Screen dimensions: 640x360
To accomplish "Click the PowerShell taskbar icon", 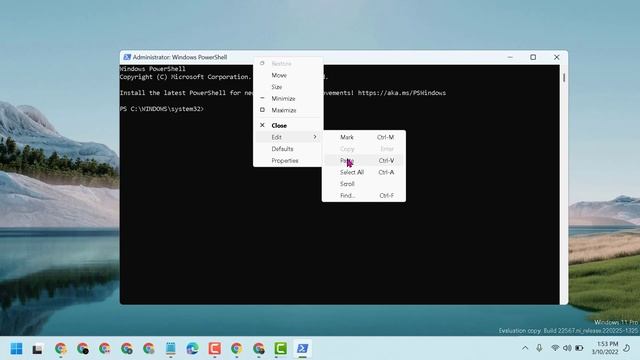I will pos(302,349).
